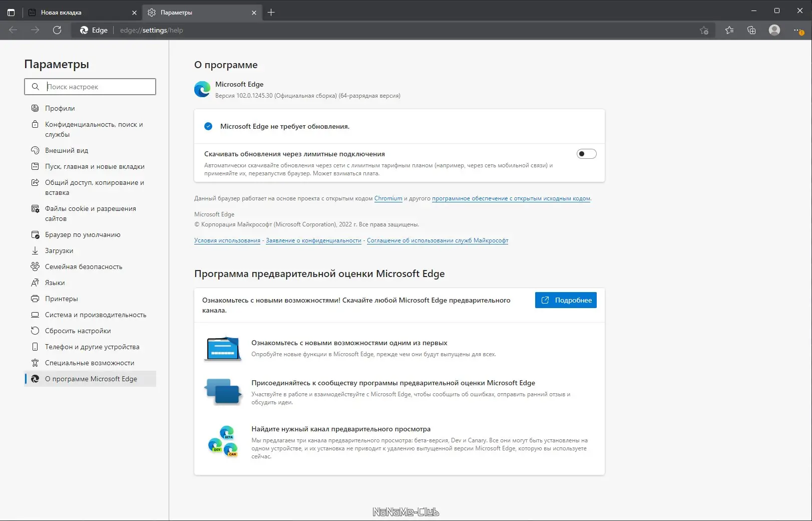Open Профили settings section
Image resolution: width=812 pixels, height=521 pixels.
[x=60, y=108]
